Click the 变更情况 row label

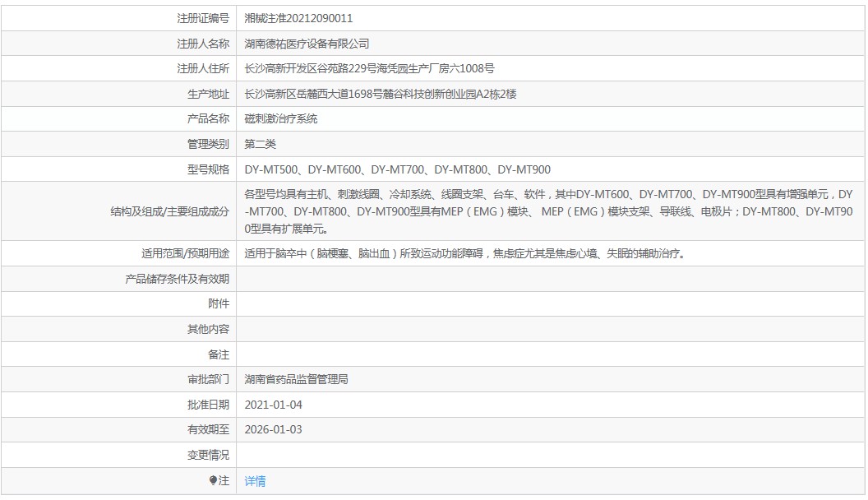click(x=208, y=455)
